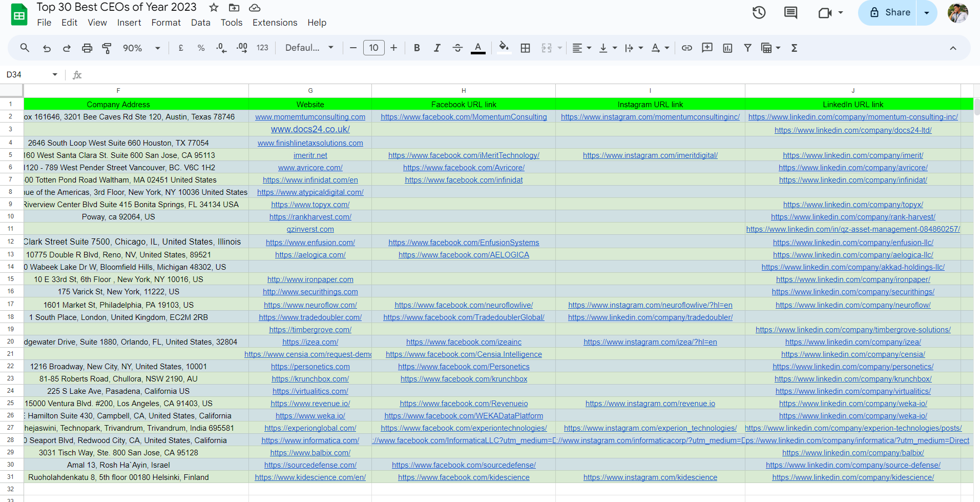This screenshot has height=502, width=980.
Task: Click the Company Address header cell
Action: [118, 104]
